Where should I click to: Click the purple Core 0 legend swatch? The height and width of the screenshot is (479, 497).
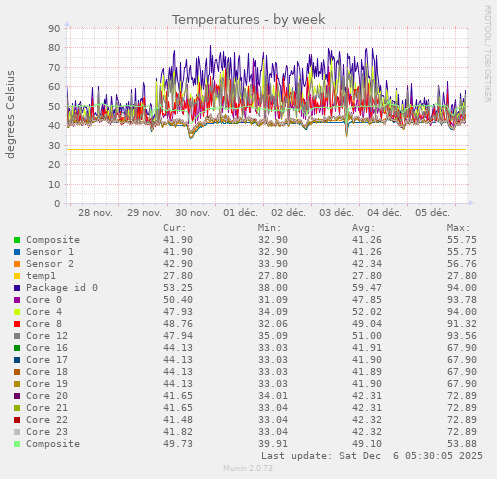17,300
